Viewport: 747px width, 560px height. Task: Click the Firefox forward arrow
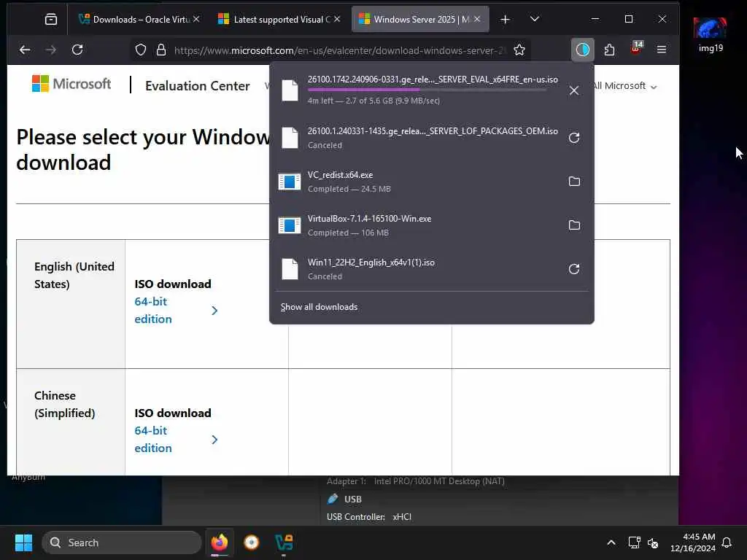click(x=51, y=50)
